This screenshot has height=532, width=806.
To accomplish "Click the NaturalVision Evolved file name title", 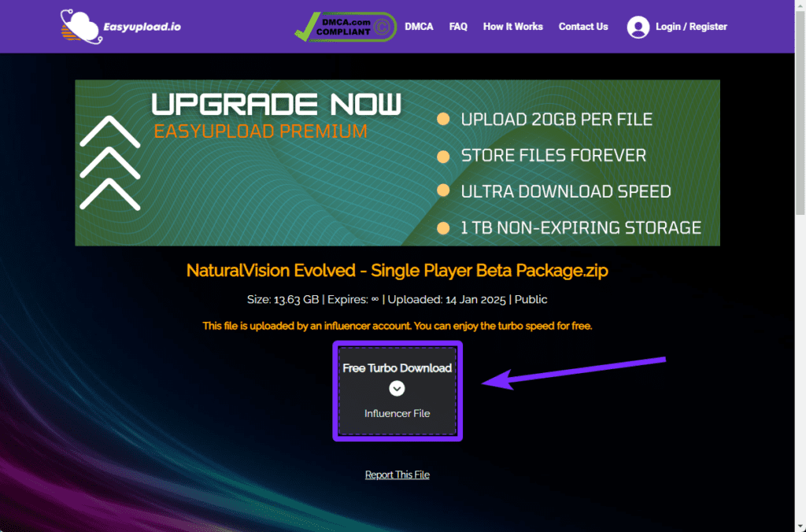I will click(x=397, y=271).
